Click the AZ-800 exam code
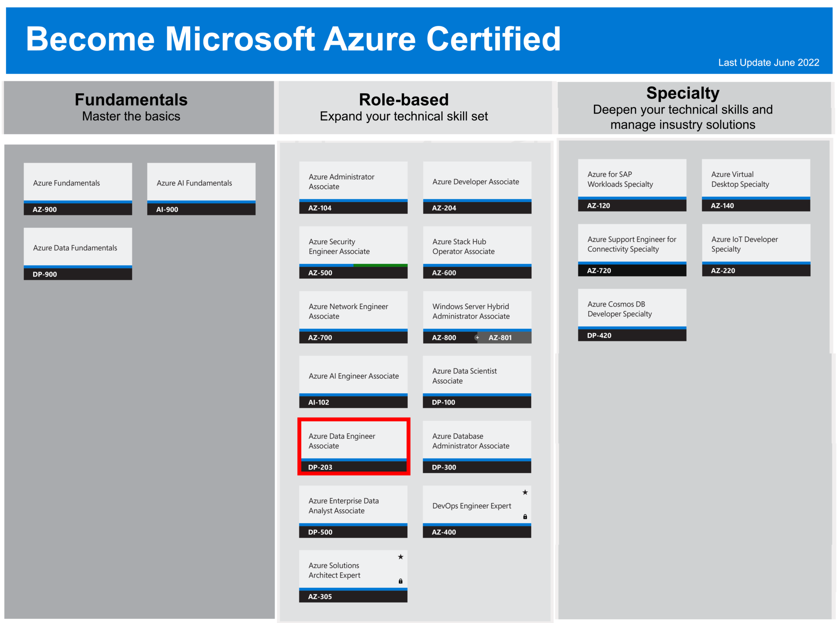This screenshot has height=623, width=840. [444, 338]
